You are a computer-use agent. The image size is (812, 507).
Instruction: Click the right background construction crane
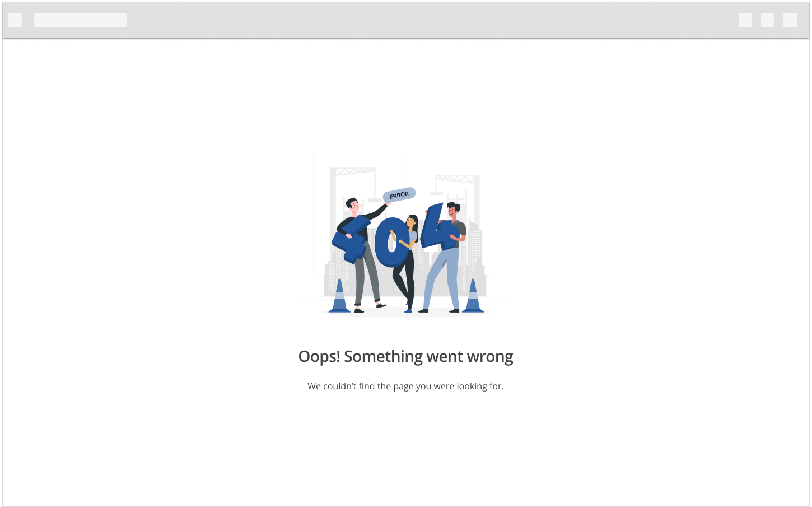click(457, 180)
